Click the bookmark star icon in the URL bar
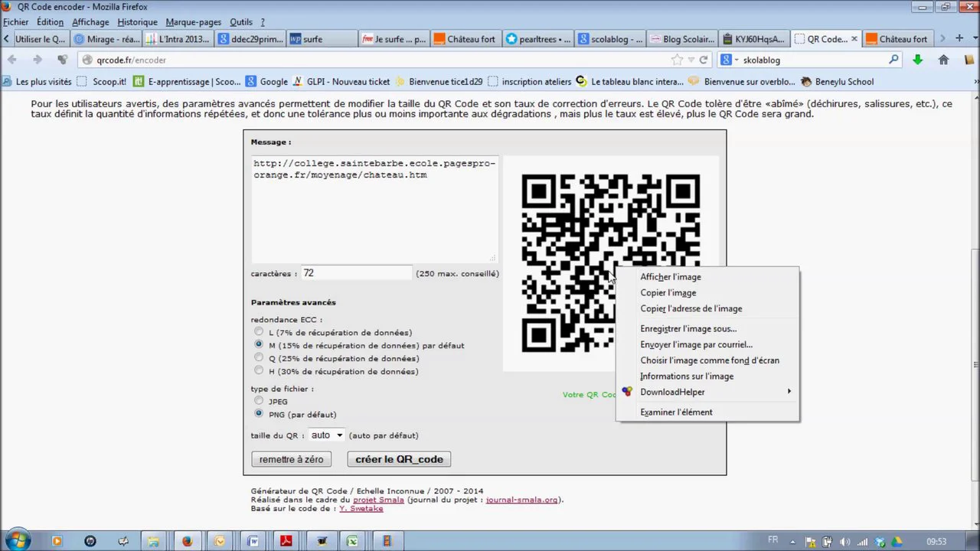Image resolution: width=980 pixels, height=551 pixels. click(x=677, y=60)
